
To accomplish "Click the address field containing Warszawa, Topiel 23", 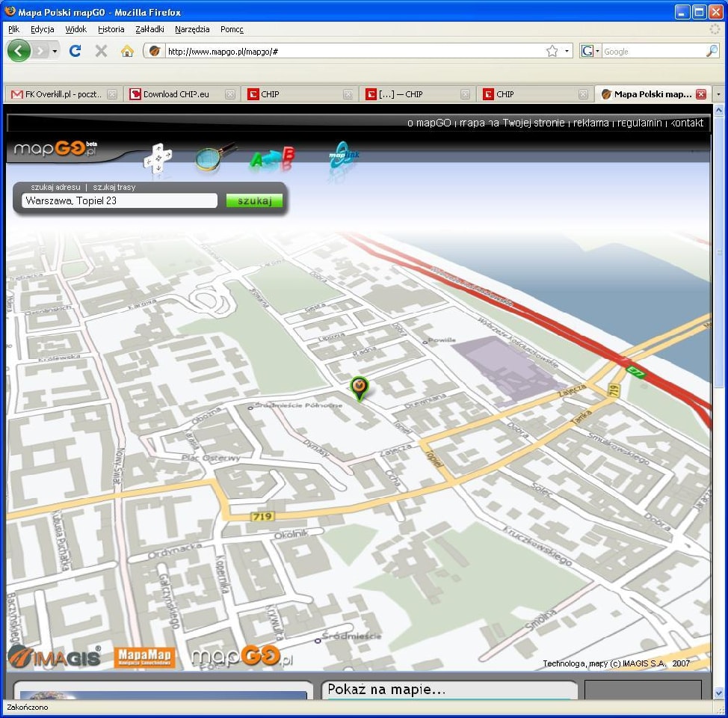I will pyautogui.click(x=120, y=200).
